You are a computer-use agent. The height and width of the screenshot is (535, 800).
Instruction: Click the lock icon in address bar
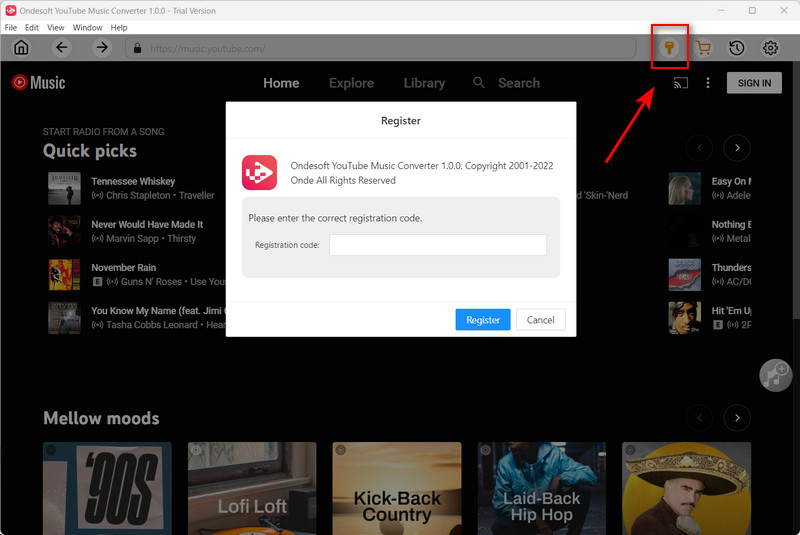coord(137,48)
